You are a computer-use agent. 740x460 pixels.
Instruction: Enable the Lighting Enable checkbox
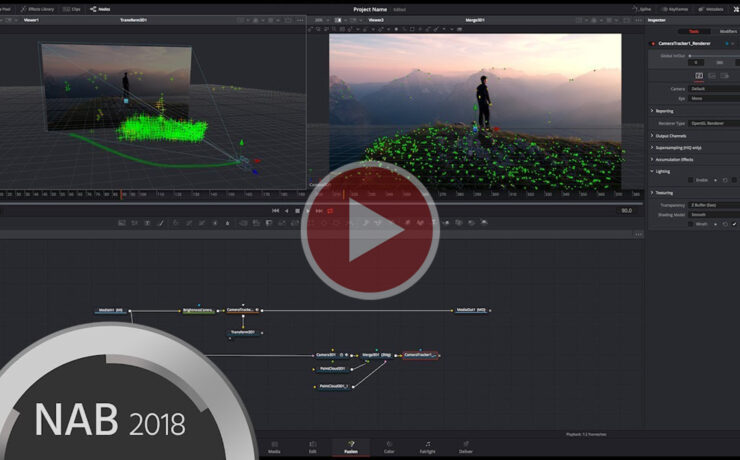[690, 180]
